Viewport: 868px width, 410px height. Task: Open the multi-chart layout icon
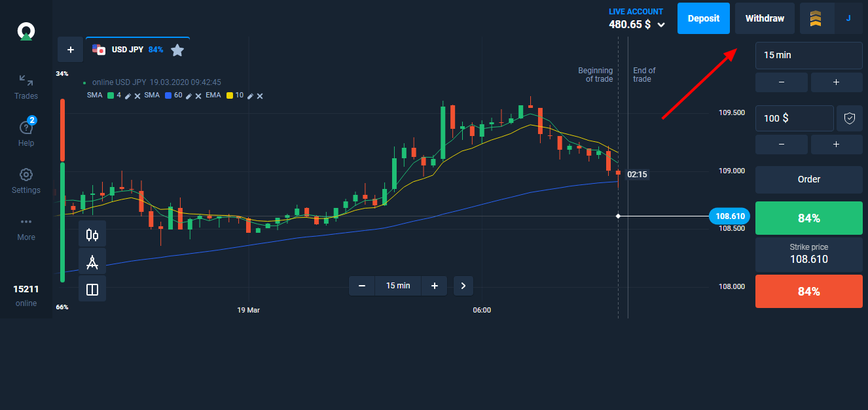(92, 288)
